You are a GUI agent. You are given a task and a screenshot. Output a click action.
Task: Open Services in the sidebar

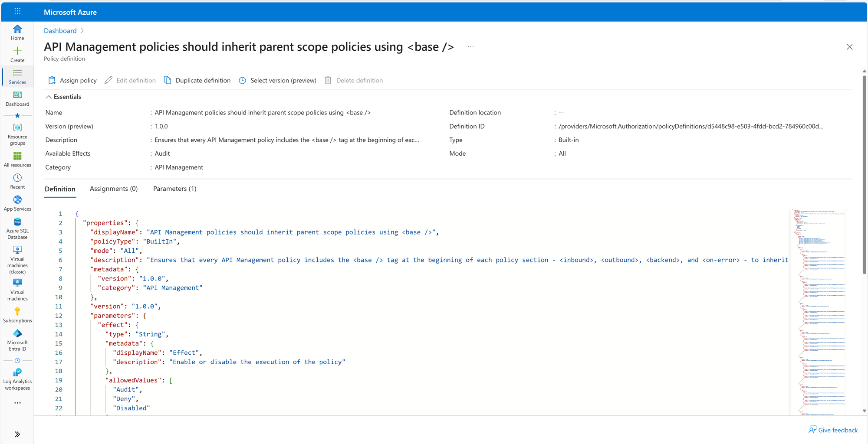tap(17, 77)
